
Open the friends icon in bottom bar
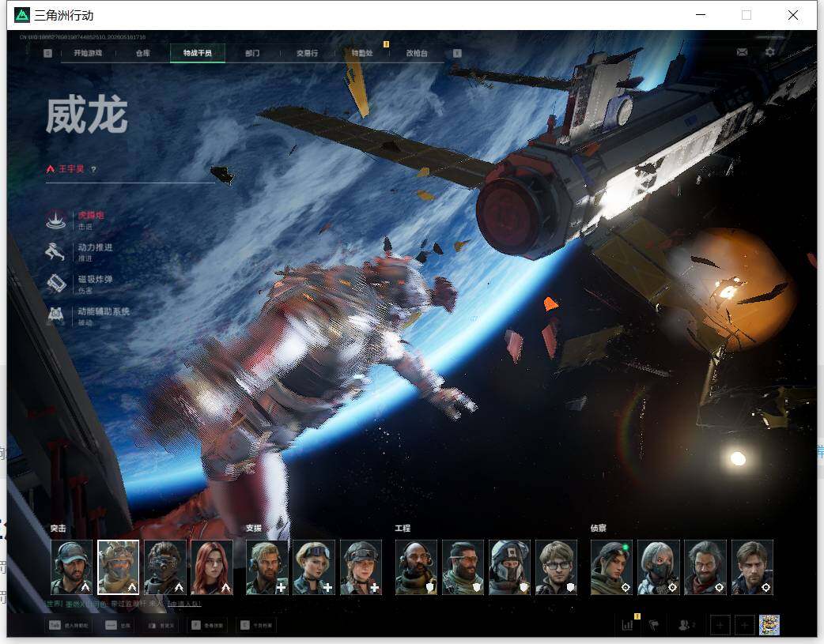(x=684, y=625)
